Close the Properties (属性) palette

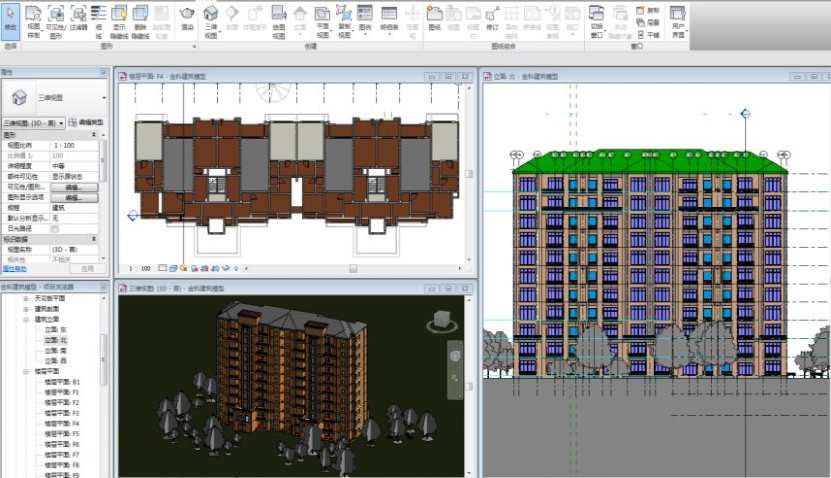[103, 72]
